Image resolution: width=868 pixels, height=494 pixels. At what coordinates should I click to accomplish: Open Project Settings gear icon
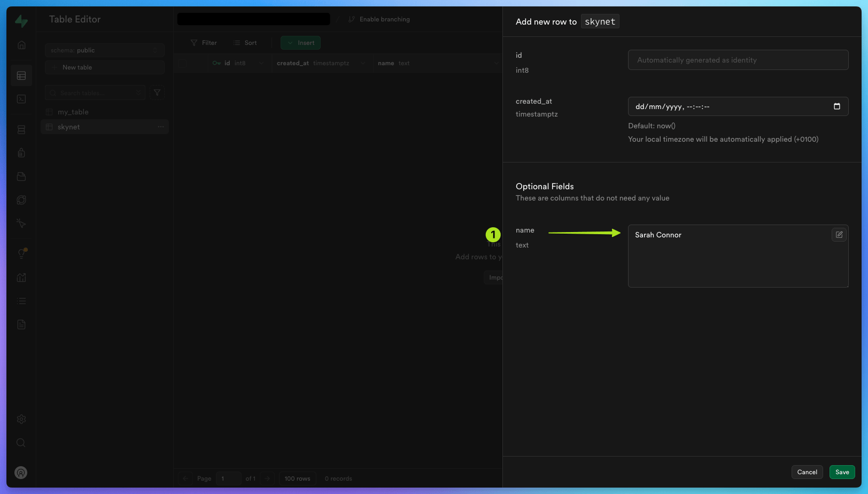point(21,419)
